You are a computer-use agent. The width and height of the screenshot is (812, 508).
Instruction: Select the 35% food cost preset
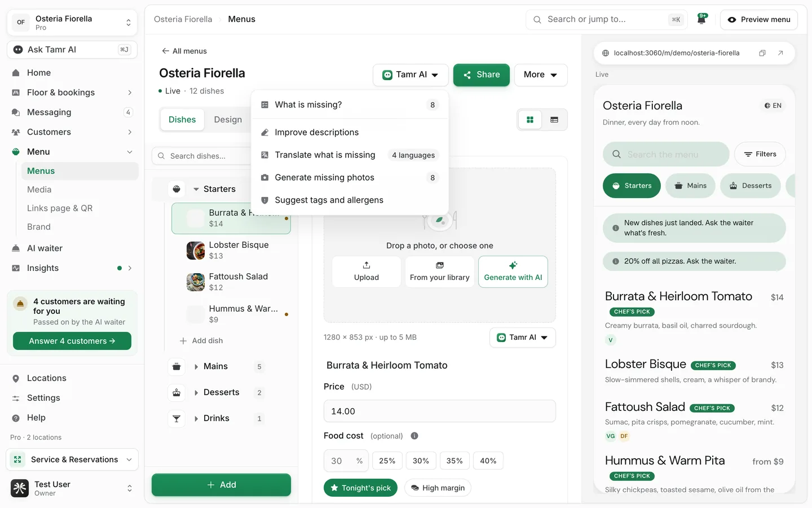pos(454,461)
